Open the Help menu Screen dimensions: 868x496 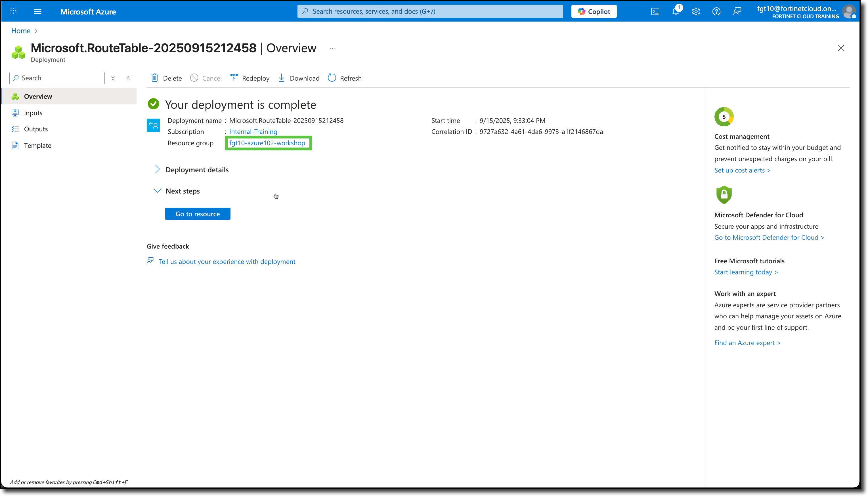click(716, 11)
